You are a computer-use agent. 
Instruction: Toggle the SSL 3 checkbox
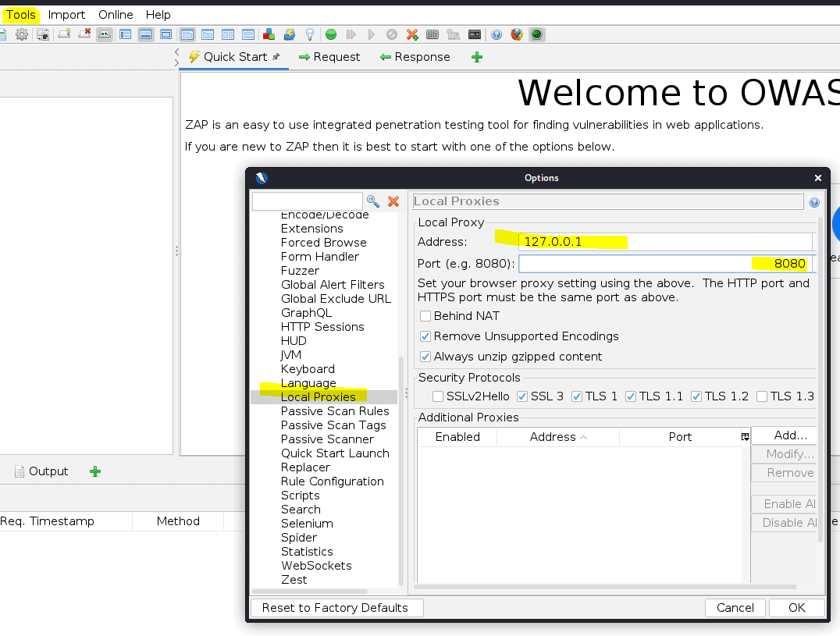(522, 396)
